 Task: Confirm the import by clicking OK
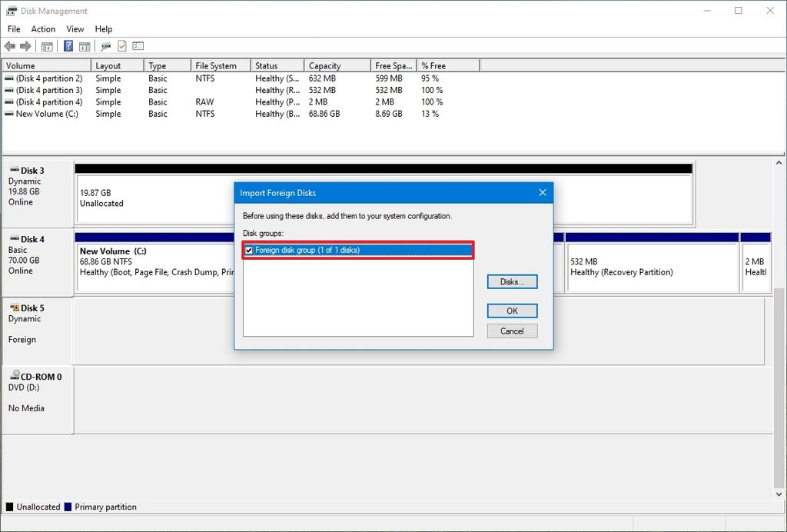point(512,311)
